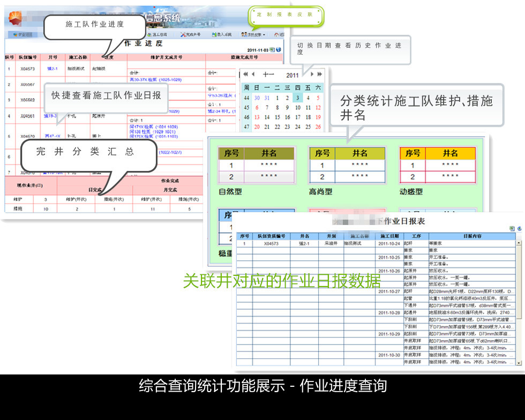This screenshot has width=525, height=420.
Task: Click week number 45 in the calendar
Action: click(x=246, y=108)
